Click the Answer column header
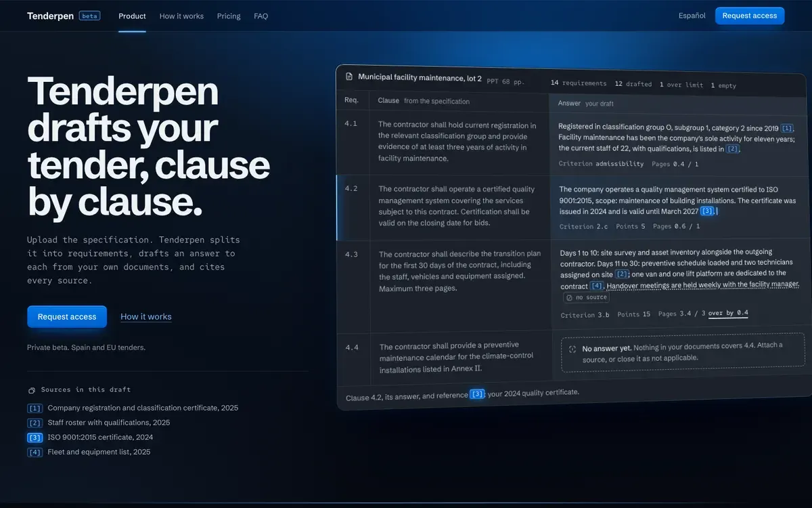This screenshot has width=812, height=508. (x=569, y=103)
